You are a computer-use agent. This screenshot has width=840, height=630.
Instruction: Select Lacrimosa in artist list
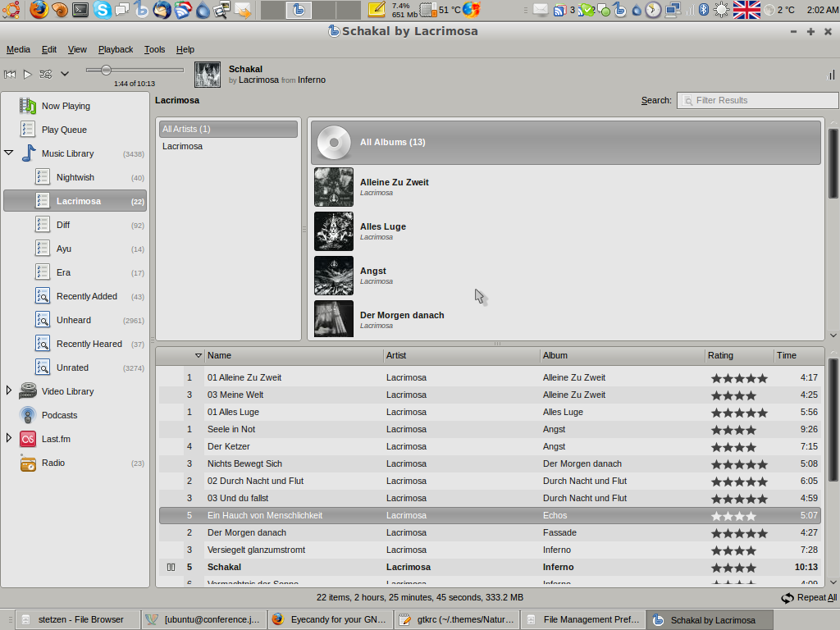coord(228,146)
